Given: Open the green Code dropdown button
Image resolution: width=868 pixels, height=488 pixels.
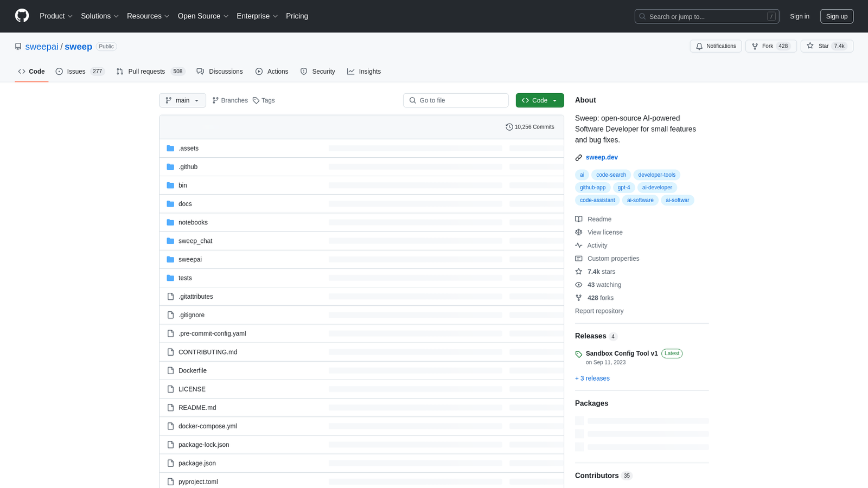Looking at the screenshot, I should click(540, 100).
